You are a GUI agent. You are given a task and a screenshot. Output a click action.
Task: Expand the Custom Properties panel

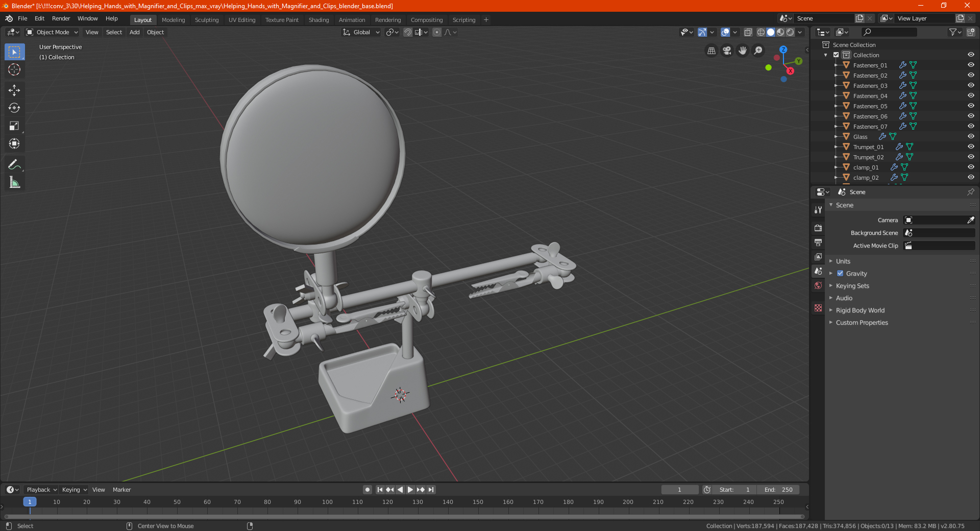pyautogui.click(x=862, y=322)
